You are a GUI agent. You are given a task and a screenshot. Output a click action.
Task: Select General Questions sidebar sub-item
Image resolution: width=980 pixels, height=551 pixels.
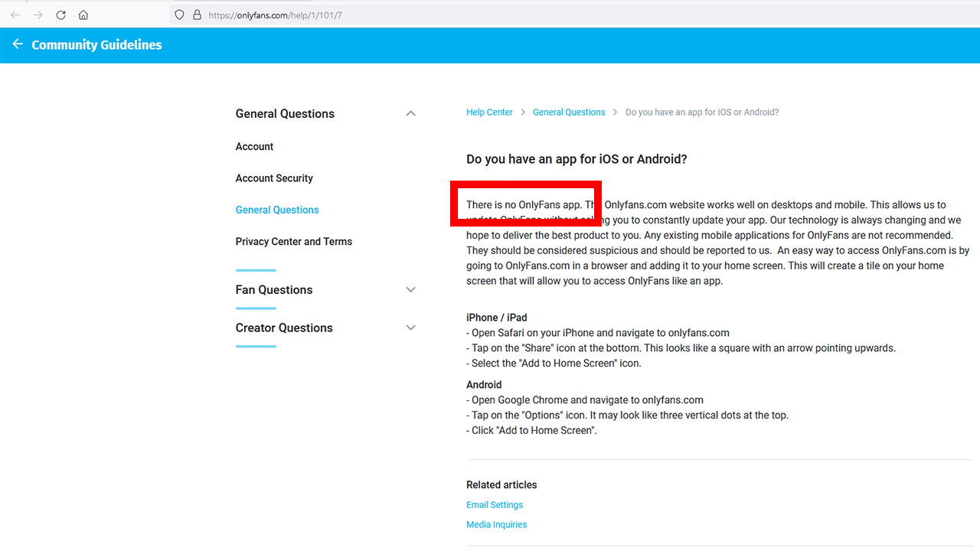click(277, 210)
